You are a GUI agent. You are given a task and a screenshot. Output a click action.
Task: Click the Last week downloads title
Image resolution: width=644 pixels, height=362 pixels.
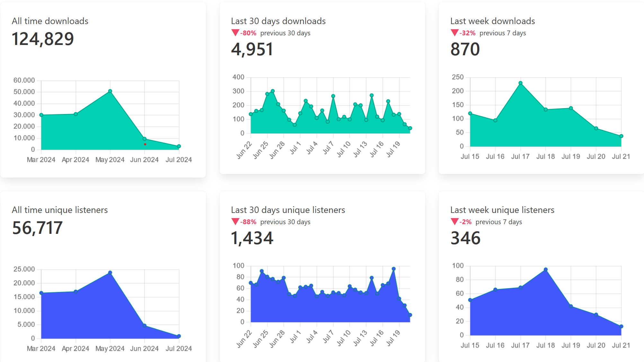pos(493,21)
